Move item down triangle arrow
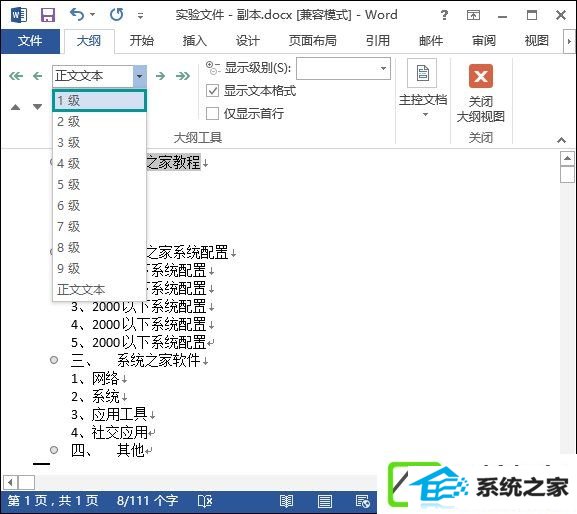 coord(38,107)
